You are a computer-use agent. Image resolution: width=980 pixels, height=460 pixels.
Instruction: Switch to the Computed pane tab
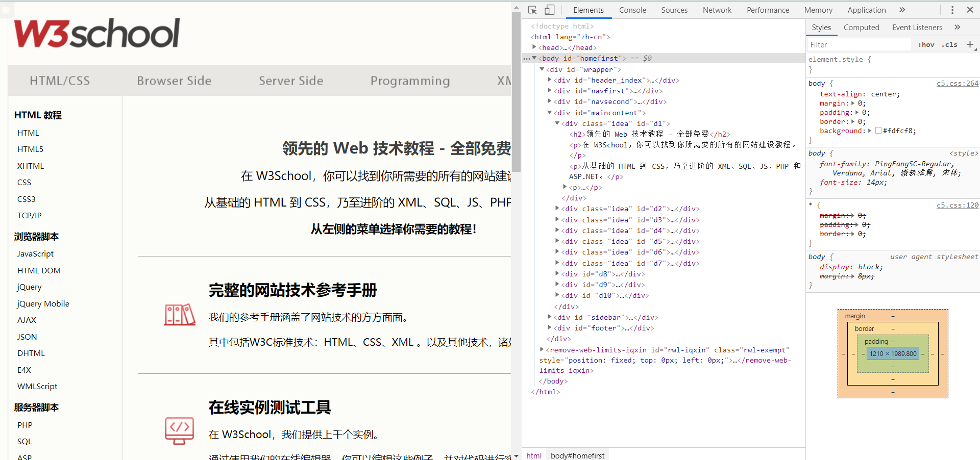click(861, 28)
